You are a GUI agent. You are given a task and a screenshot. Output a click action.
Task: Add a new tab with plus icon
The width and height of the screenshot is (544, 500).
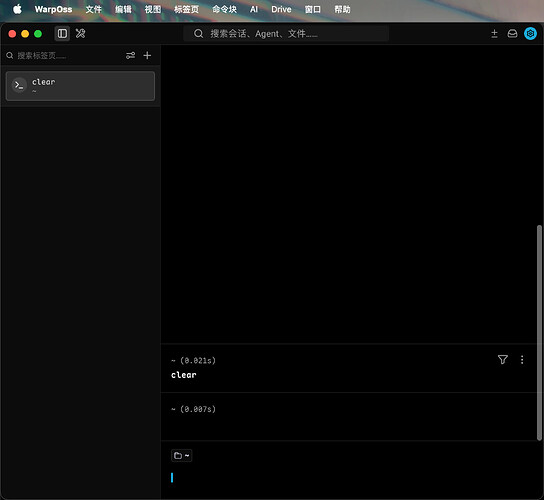click(x=147, y=56)
